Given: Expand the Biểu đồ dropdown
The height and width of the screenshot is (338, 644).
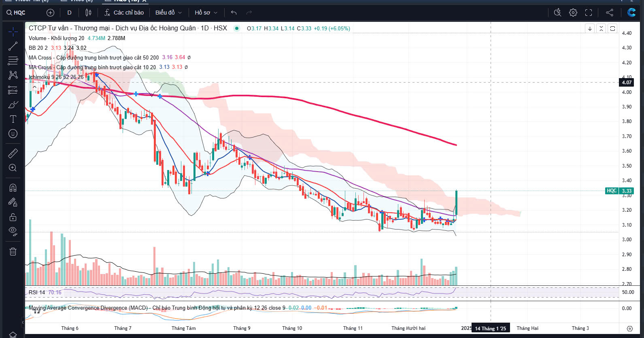Looking at the screenshot, I should tap(168, 13).
